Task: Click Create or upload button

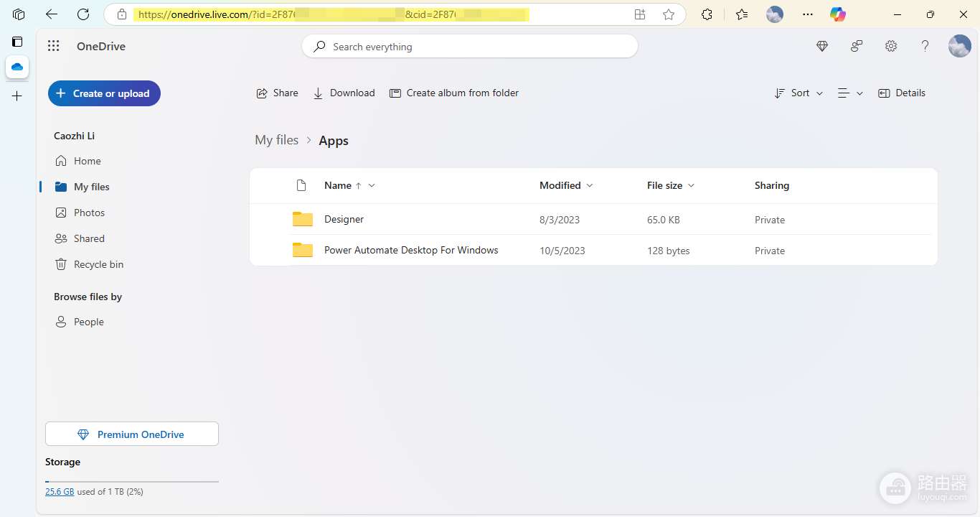Action: [104, 93]
